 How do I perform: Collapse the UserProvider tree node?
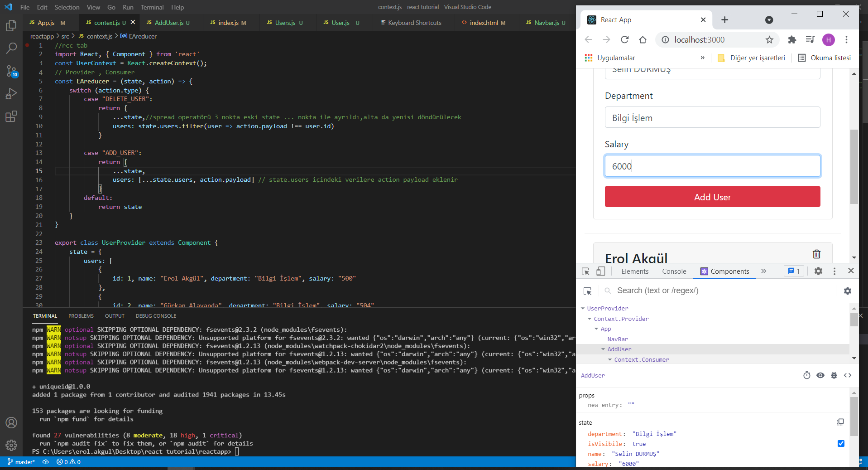tap(583, 309)
